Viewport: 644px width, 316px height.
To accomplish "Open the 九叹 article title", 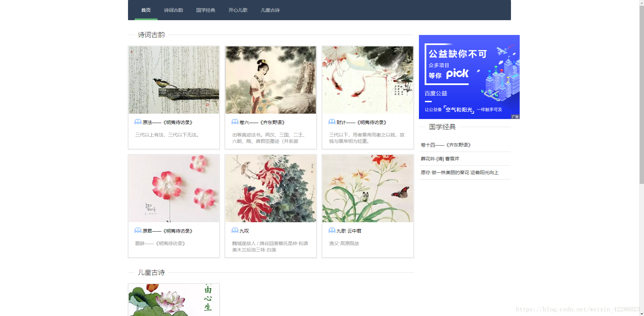I will point(244,231).
